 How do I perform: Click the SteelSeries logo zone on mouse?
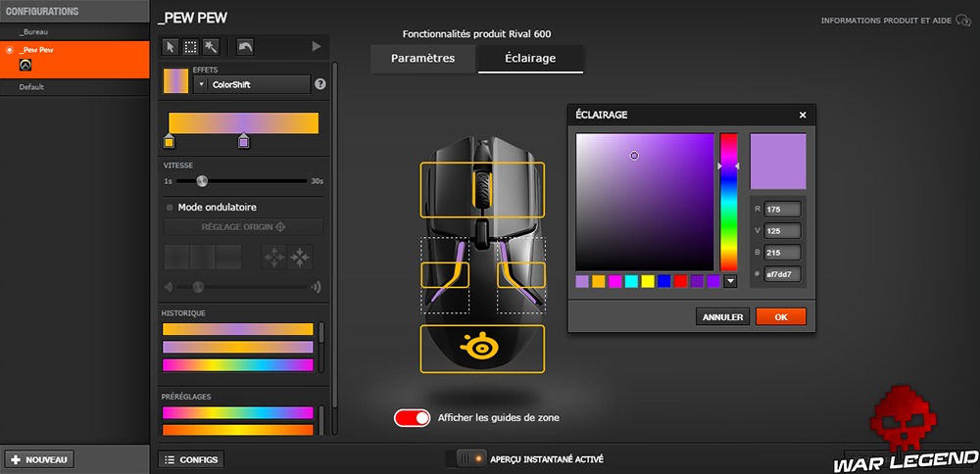click(481, 349)
